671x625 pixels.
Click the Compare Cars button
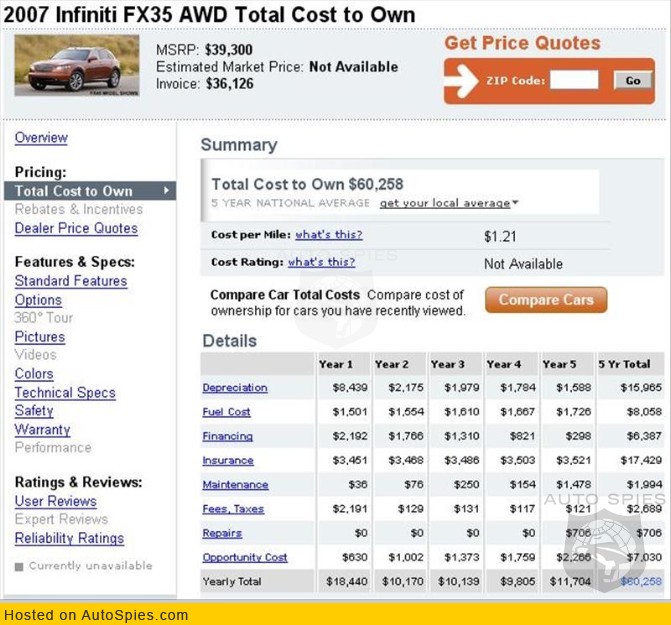pyautogui.click(x=546, y=300)
